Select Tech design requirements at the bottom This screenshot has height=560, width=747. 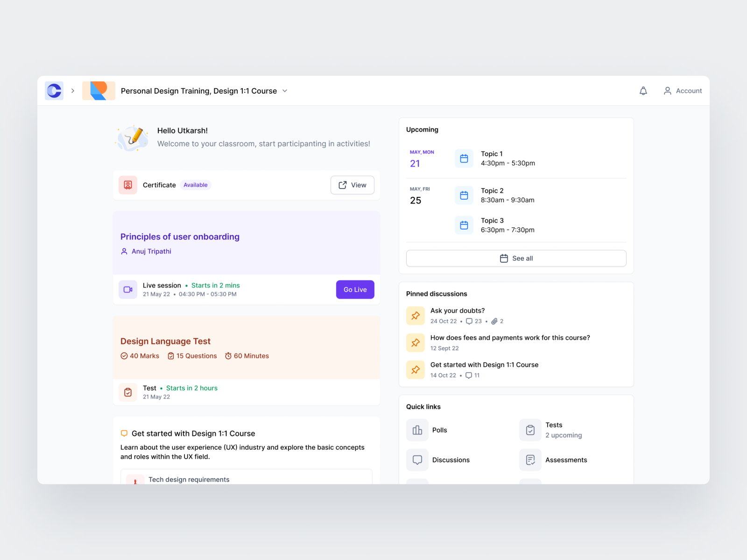(x=189, y=479)
